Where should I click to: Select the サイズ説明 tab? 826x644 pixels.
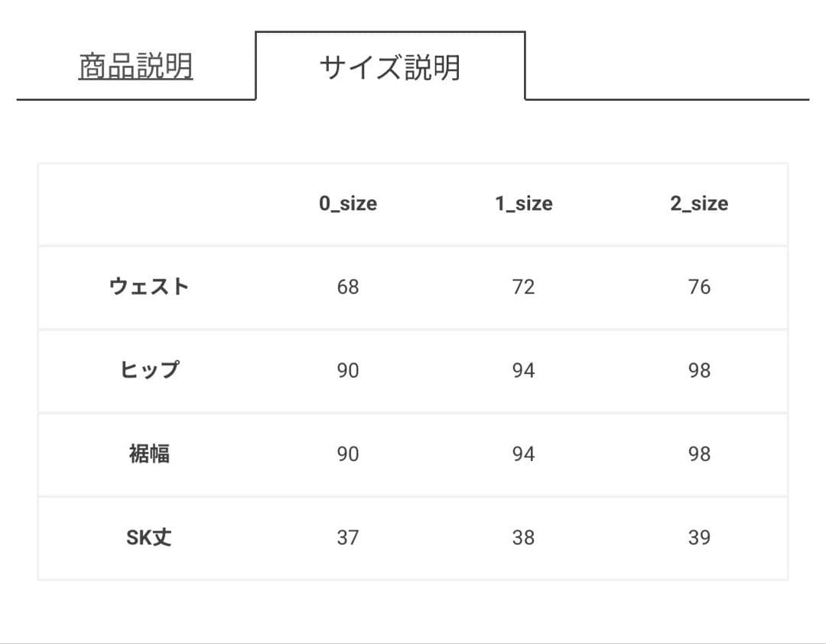[389, 67]
